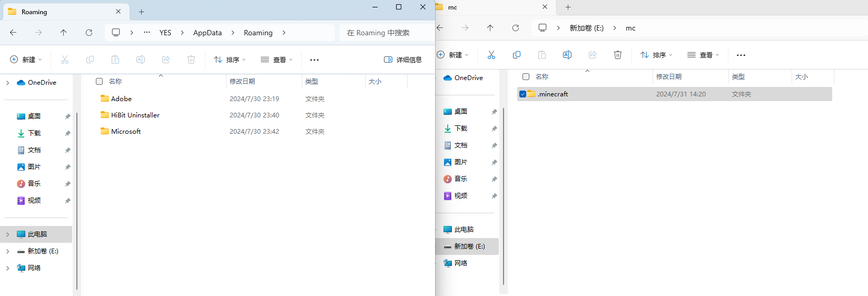Add a new tab in mc window

(x=568, y=7)
